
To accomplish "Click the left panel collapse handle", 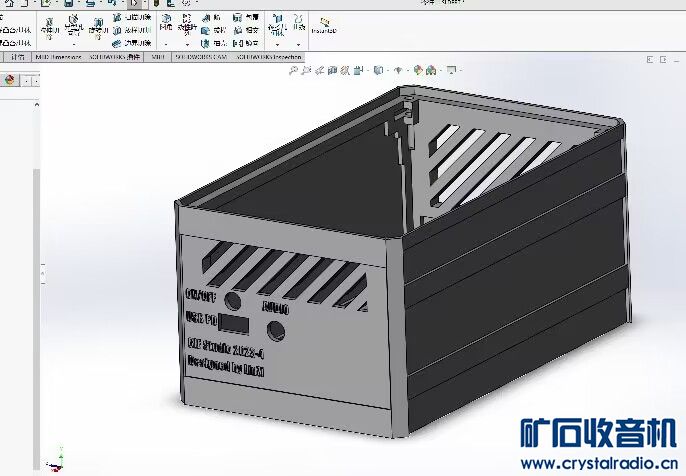I will pyautogui.click(x=43, y=273).
